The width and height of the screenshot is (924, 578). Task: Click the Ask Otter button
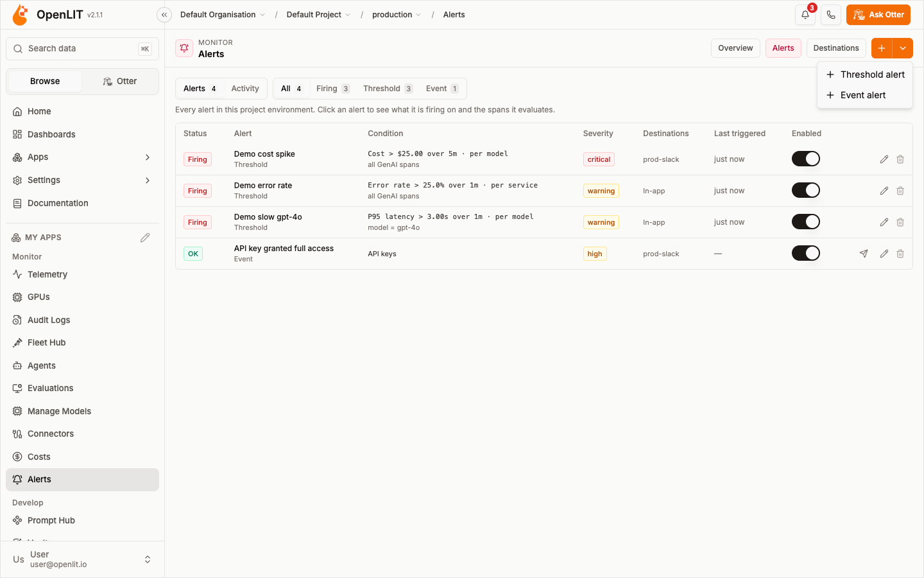pyautogui.click(x=878, y=15)
